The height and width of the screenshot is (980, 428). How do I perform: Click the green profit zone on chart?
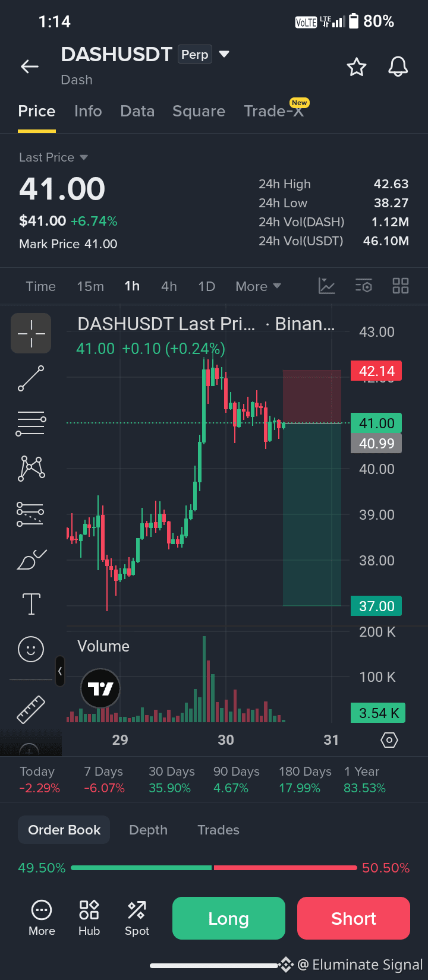[x=312, y=514]
